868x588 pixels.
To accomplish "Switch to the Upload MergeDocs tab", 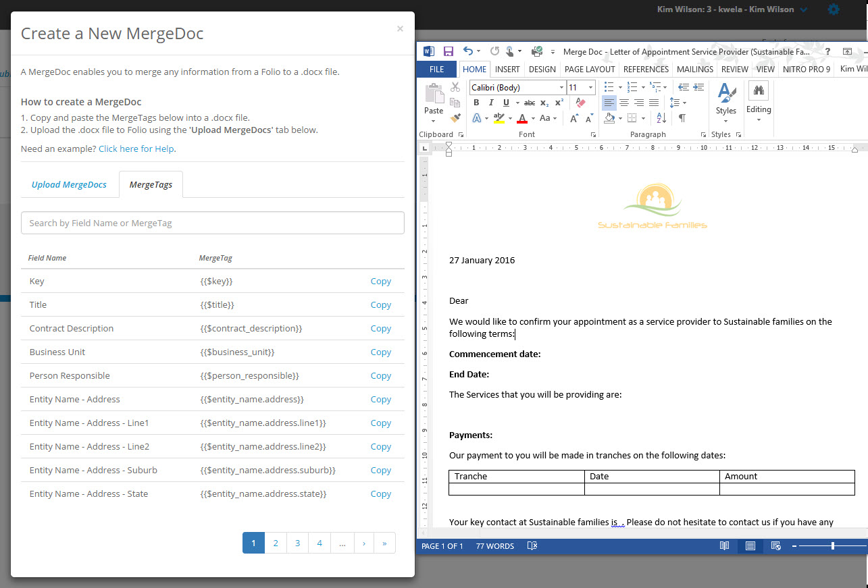I will point(69,184).
